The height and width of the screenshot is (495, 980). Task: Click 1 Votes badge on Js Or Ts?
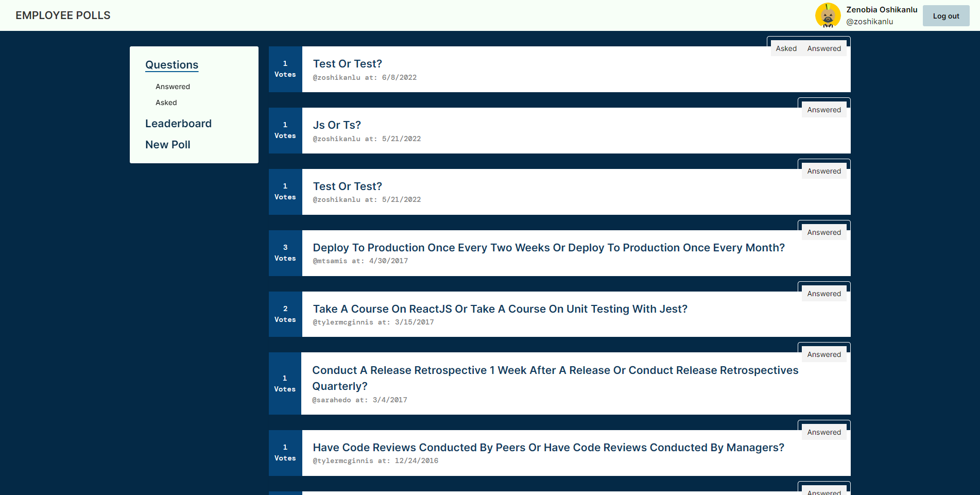tap(285, 130)
